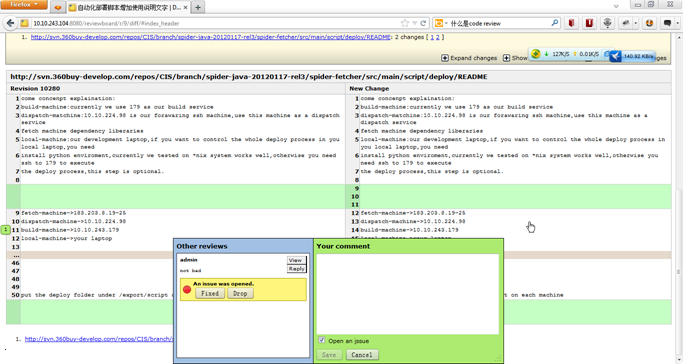Click the bottom file index link
Screen dimensions: 683x364
pyautogui.click(x=99, y=339)
